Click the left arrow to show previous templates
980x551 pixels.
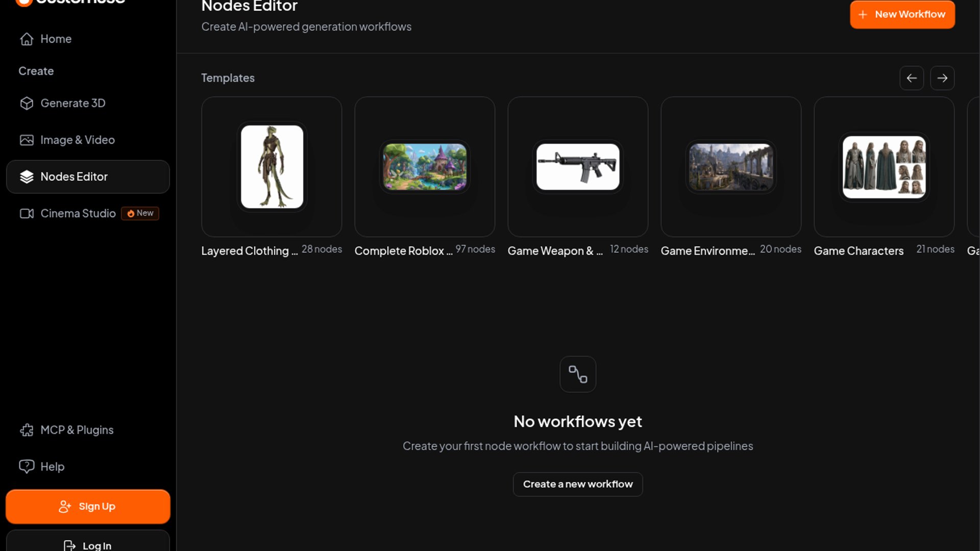tap(912, 78)
